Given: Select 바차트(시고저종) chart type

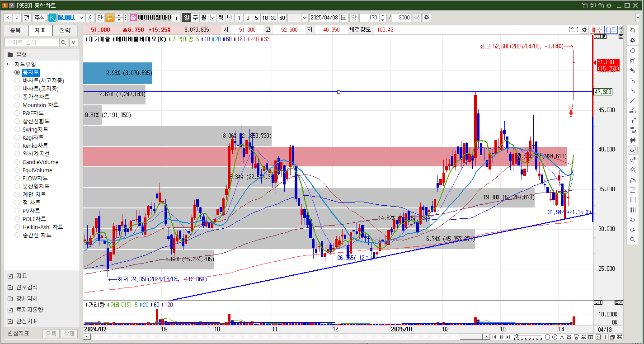Looking at the screenshot, I should 17,80.
